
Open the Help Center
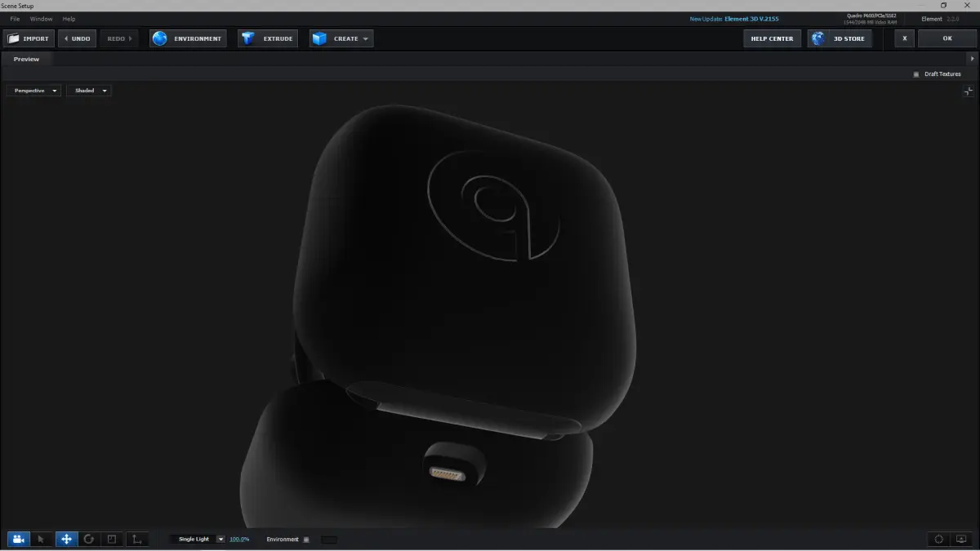(x=772, y=38)
